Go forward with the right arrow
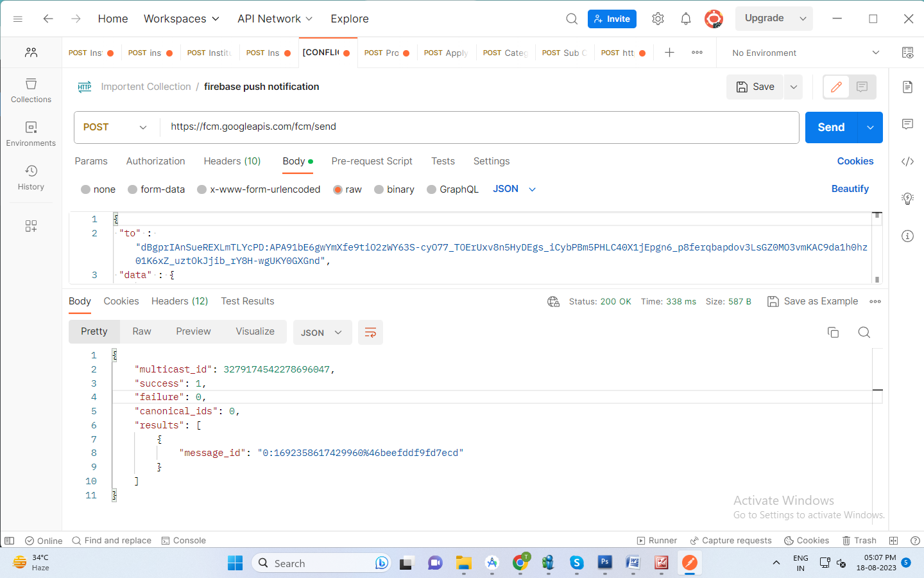The height and width of the screenshot is (578, 924). coord(76,19)
